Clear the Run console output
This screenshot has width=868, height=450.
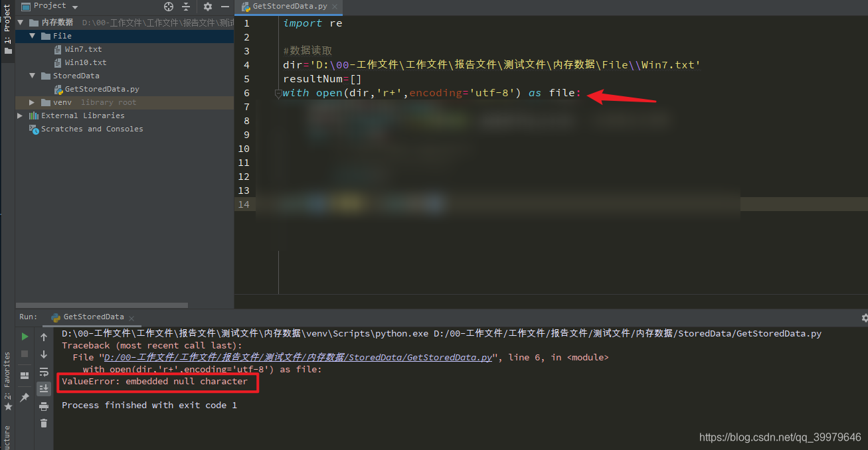coord(43,423)
